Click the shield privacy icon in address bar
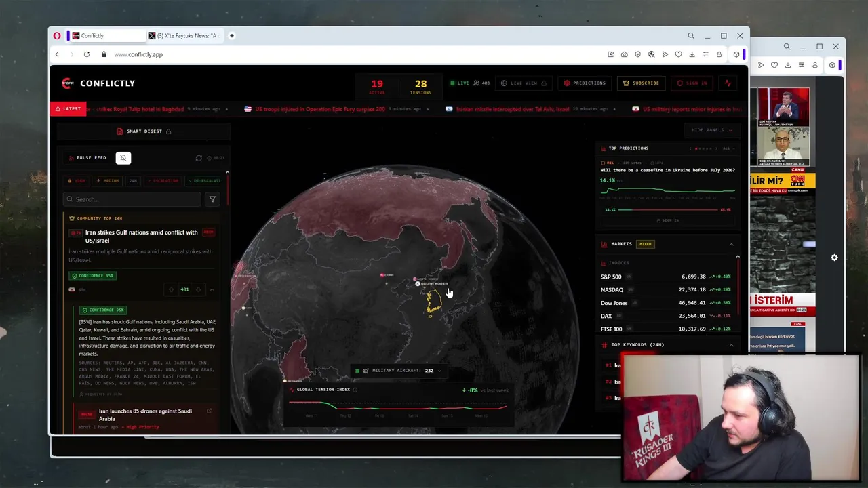This screenshot has width=868, height=488. pos(637,54)
